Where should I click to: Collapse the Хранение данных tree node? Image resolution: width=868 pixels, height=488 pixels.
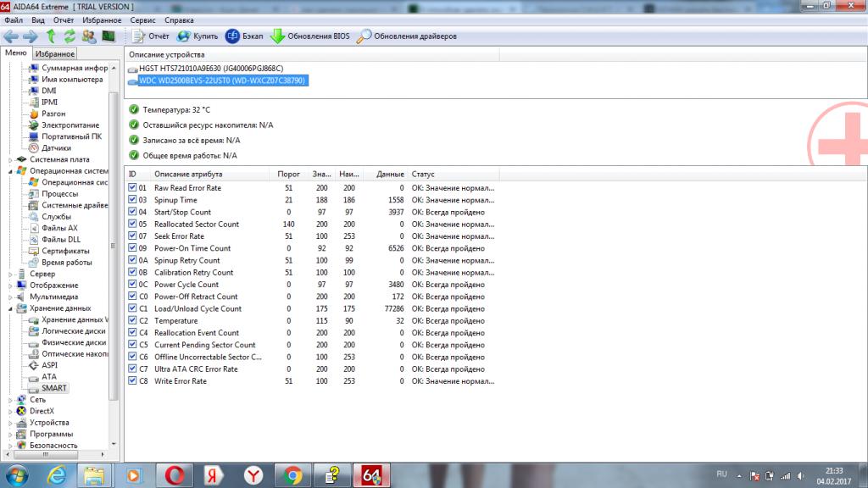click(x=10, y=308)
